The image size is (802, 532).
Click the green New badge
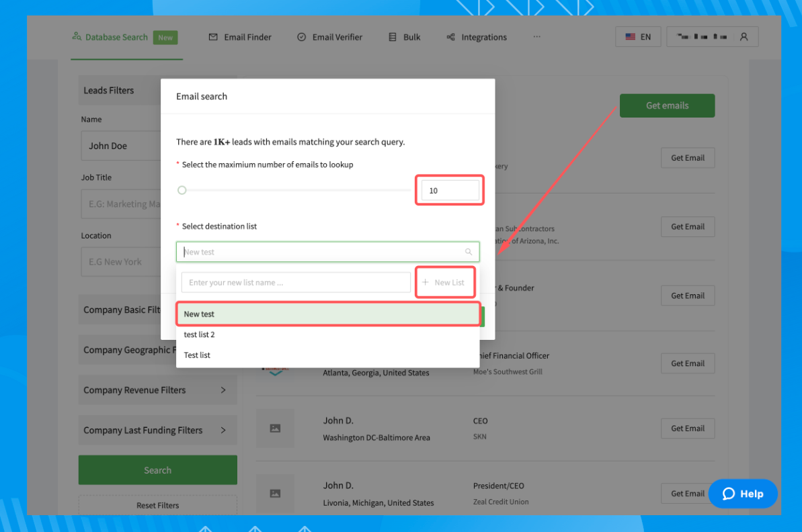165,38
